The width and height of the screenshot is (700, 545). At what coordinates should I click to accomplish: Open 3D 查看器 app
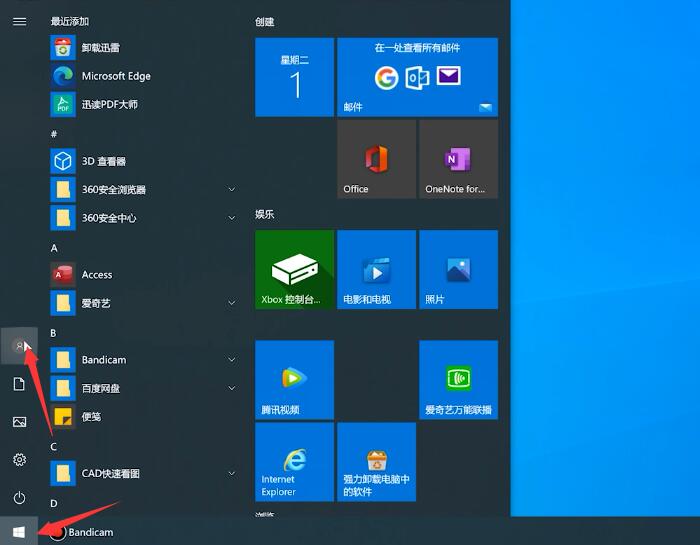click(143, 161)
